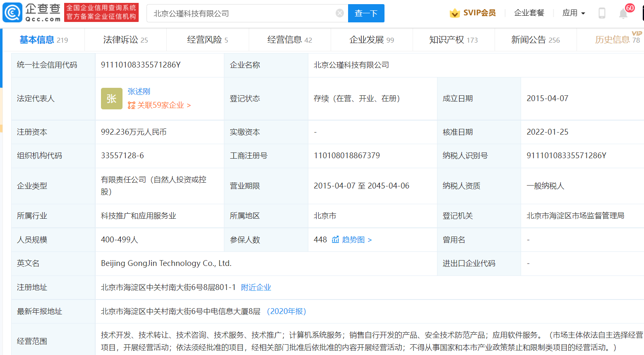Switch to 知识产权 tab
The height and width of the screenshot is (355, 644).
(454, 40)
